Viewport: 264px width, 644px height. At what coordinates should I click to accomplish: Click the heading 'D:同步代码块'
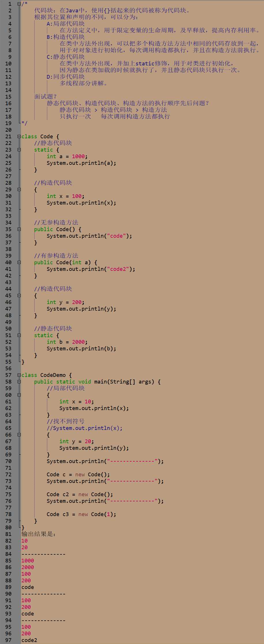click(66, 77)
